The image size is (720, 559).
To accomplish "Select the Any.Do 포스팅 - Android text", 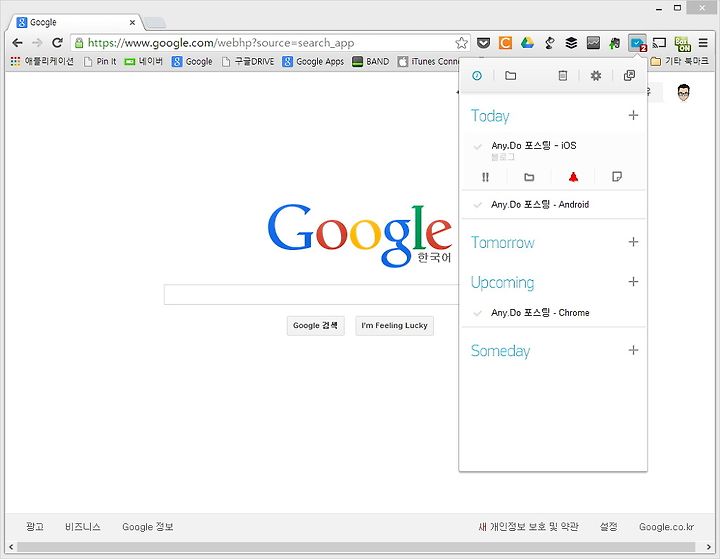I will (540, 204).
